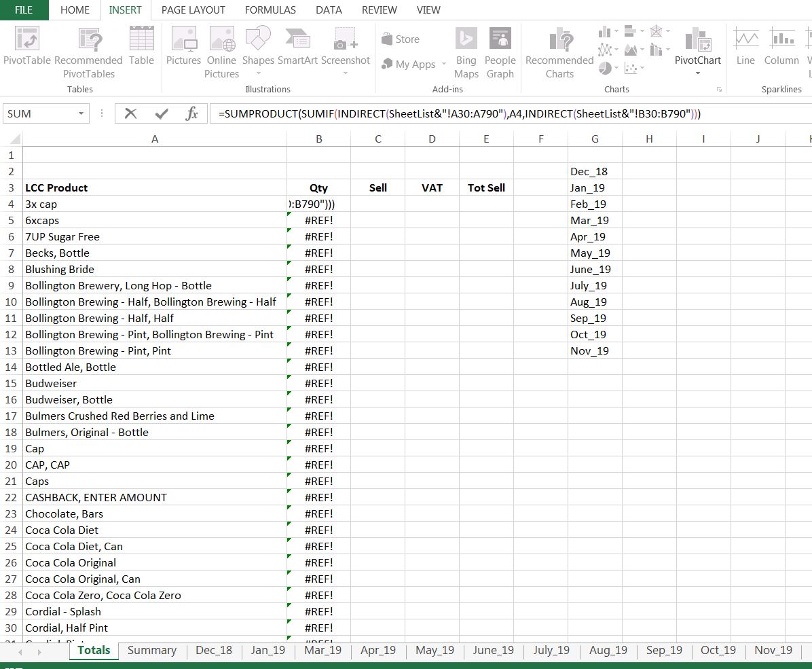Open Recommended Charts

(x=559, y=53)
